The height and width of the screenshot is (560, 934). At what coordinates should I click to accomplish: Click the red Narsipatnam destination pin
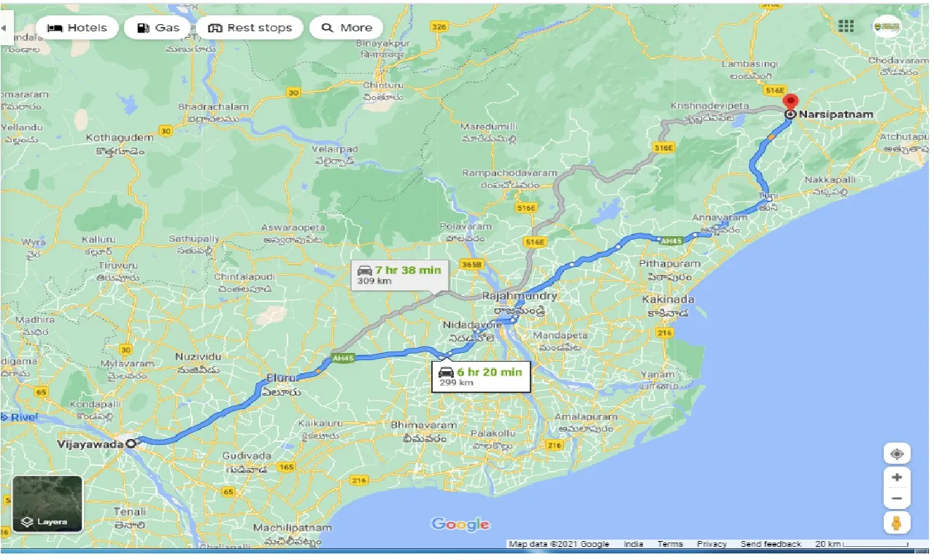[790, 104]
